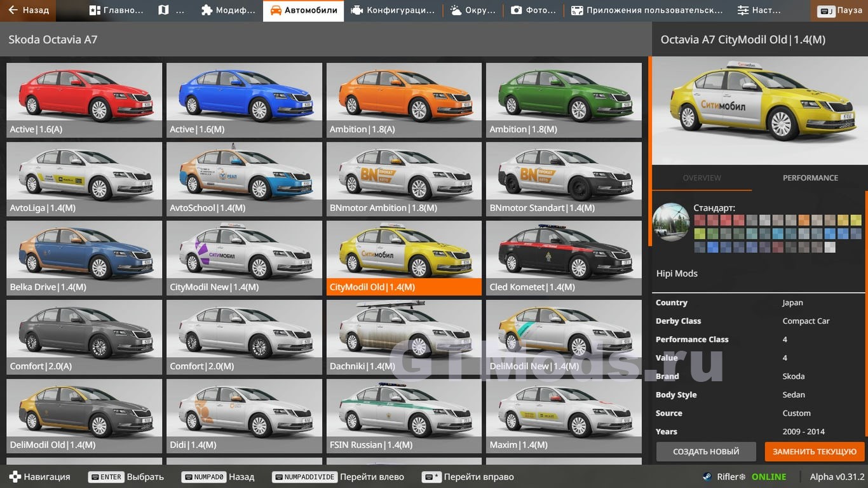The width and height of the screenshot is (868, 488).
Task: Click the Source value Custom
Action: tap(796, 413)
